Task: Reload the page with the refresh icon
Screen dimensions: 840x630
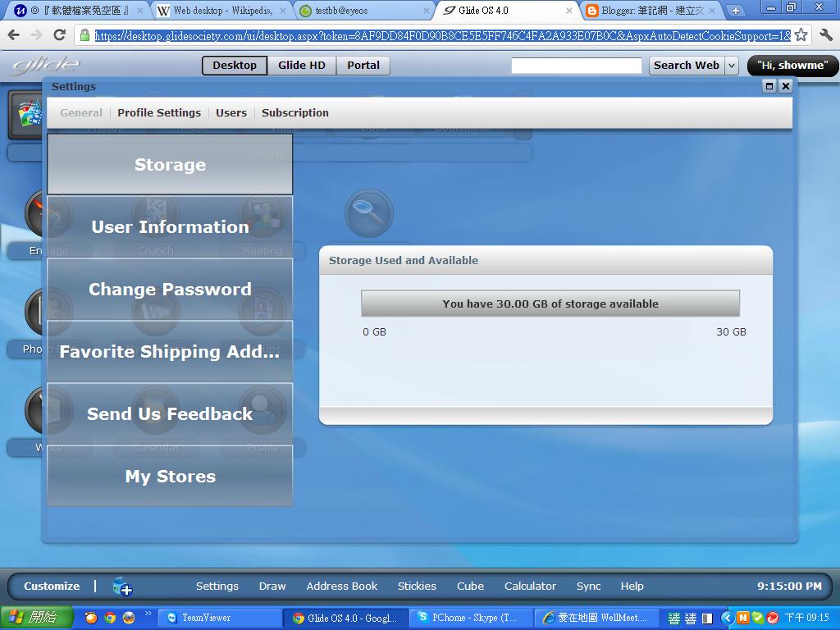Action: 59,35
